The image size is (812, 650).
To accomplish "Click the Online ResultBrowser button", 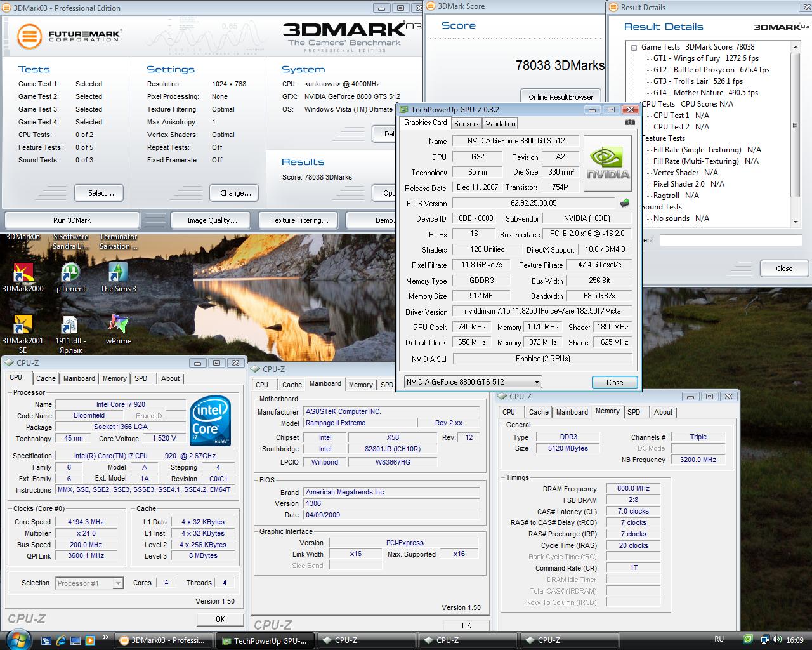I will (x=560, y=96).
